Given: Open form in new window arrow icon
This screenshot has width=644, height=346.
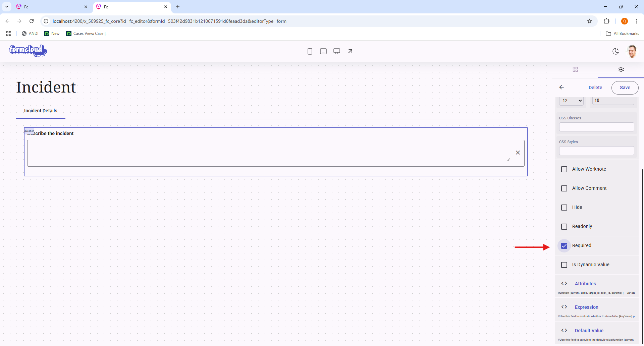Looking at the screenshot, I should click(x=350, y=51).
